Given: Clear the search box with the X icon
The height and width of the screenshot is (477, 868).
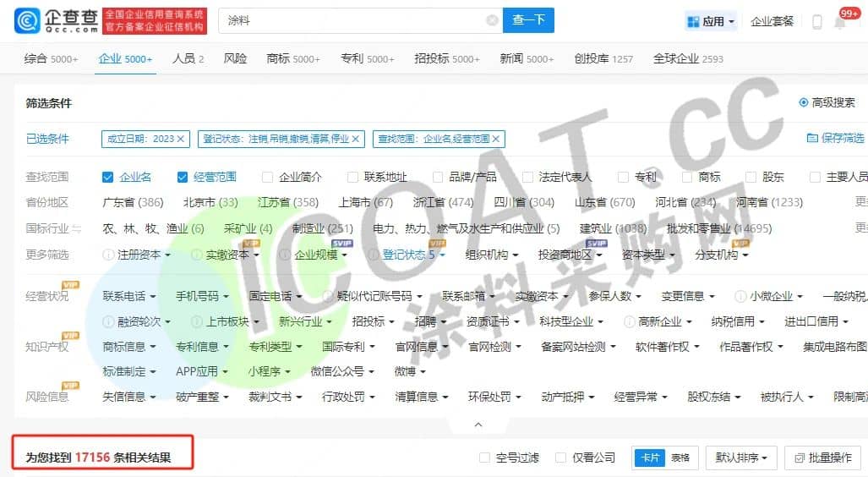Looking at the screenshot, I should [492, 21].
